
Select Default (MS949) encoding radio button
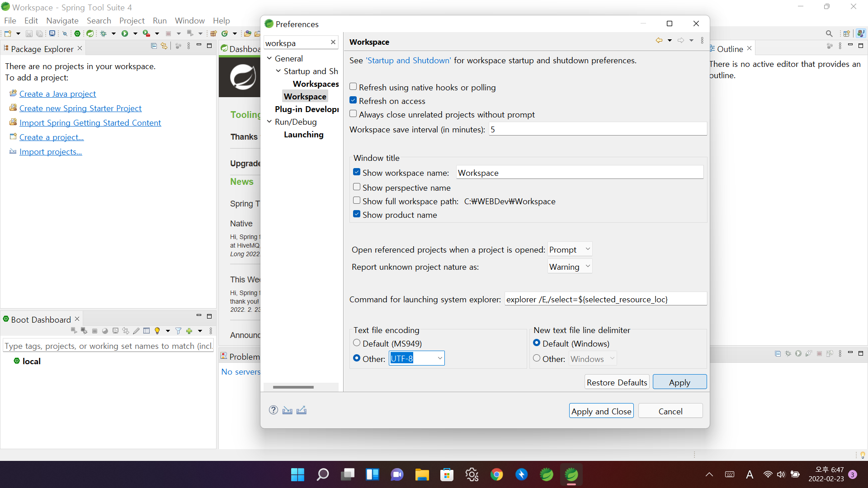[357, 343]
